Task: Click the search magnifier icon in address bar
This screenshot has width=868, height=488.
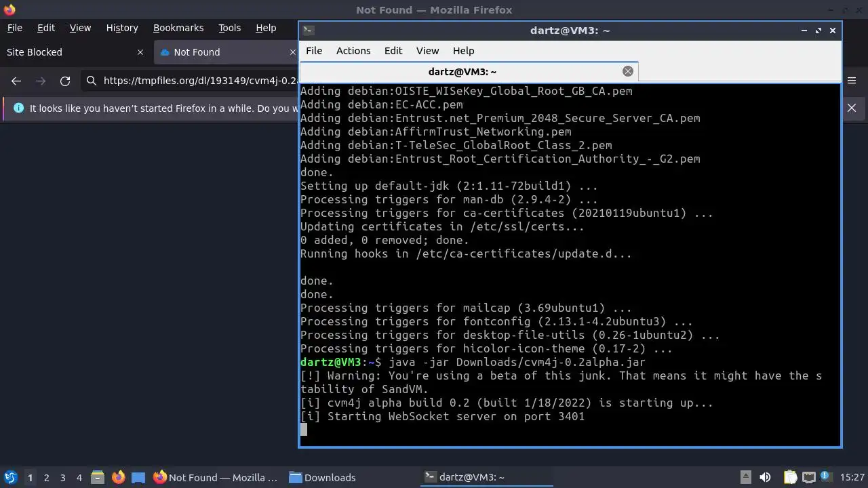Action: click(91, 81)
